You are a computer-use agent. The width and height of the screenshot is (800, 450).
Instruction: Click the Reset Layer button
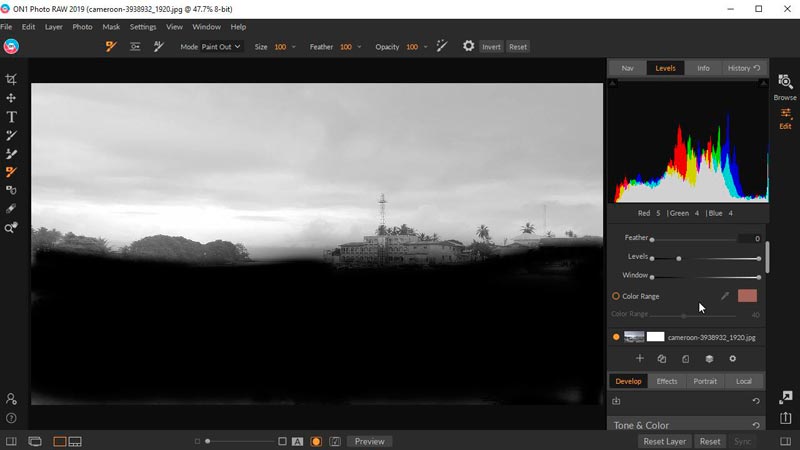(x=664, y=441)
